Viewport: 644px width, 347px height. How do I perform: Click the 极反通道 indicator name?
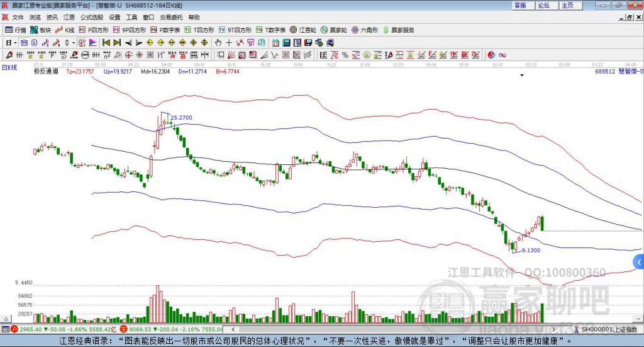coord(46,71)
